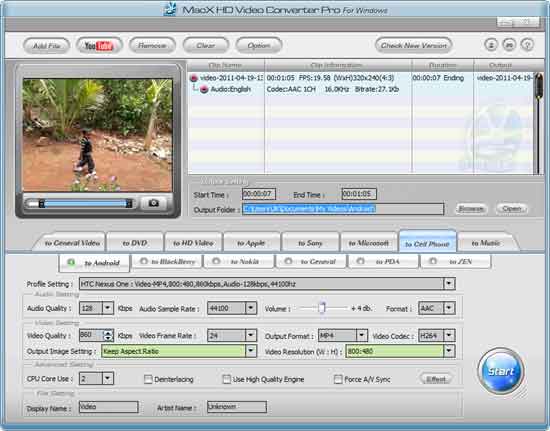Click the Duration column header

click(x=443, y=65)
